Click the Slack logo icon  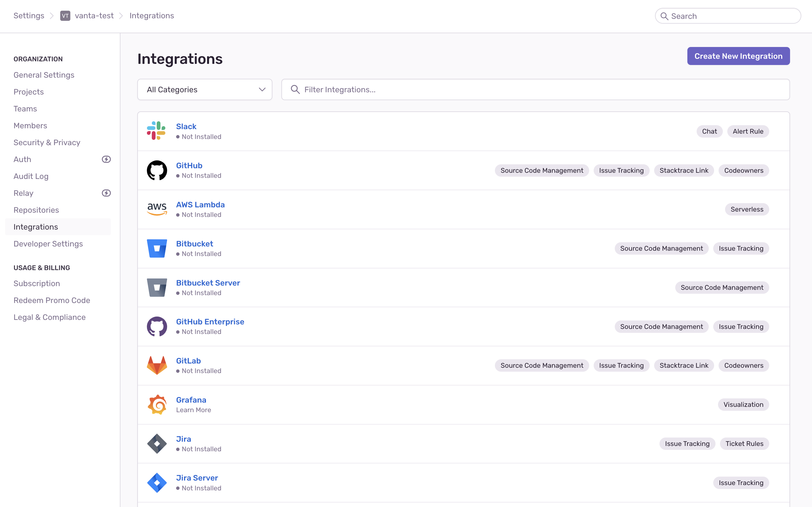click(156, 131)
